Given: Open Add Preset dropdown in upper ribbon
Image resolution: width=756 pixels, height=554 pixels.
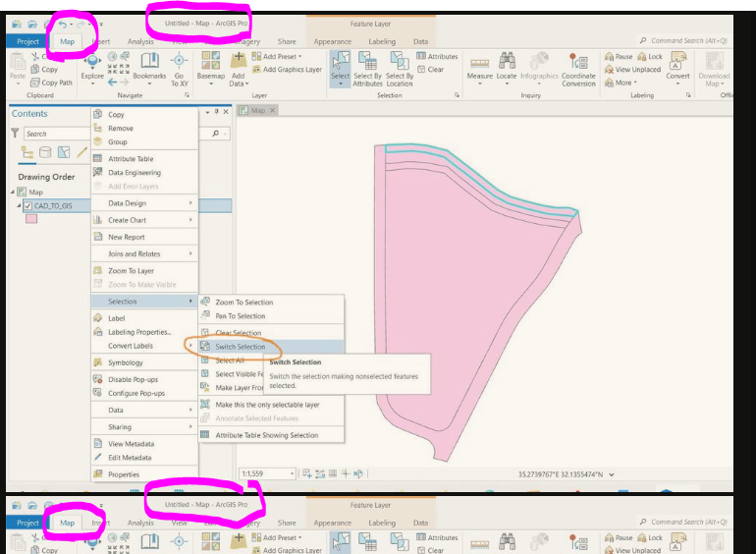Looking at the screenshot, I should pyautogui.click(x=277, y=56).
